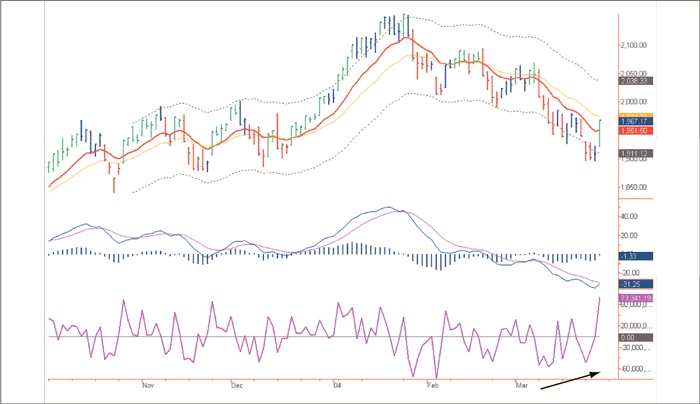Click the blue -1.33 histogram value tag
The width and height of the screenshot is (700, 404).
pyautogui.click(x=635, y=257)
